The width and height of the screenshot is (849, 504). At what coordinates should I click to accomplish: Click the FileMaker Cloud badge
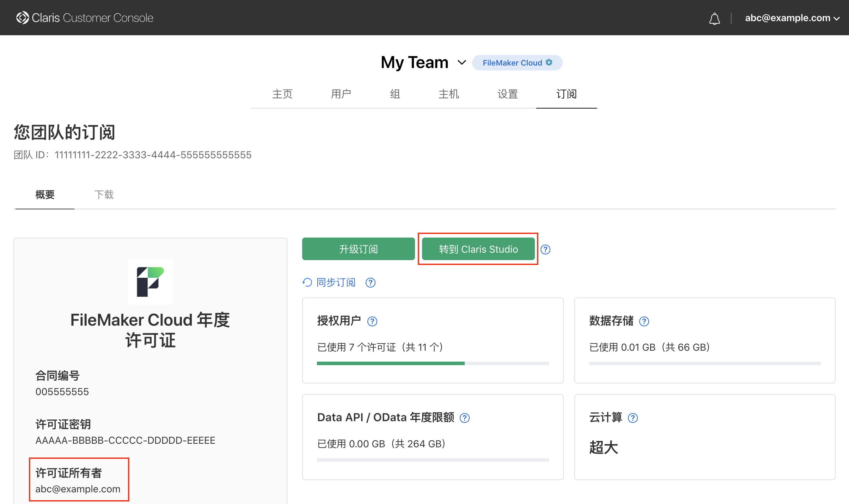(x=517, y=63)
